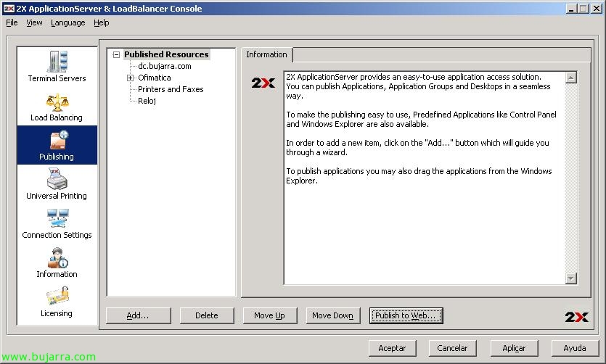Collapse the Published Resources tree node
606x364 pixels.
coord(116,55)
